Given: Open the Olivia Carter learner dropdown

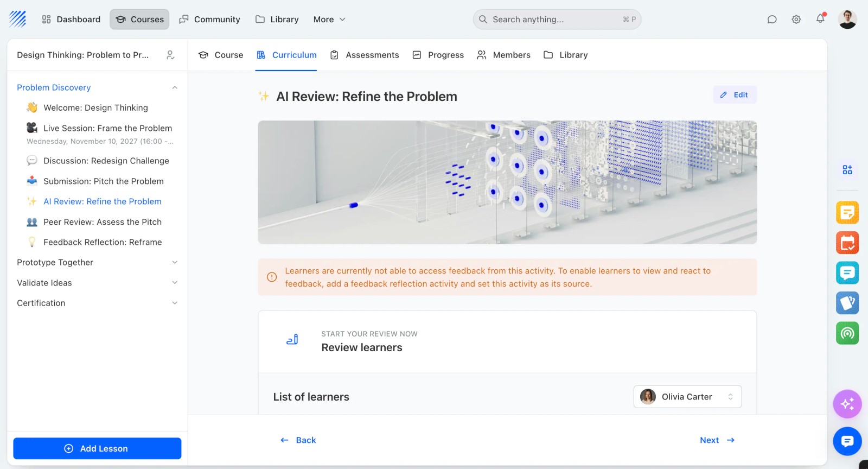Looking at the screenshot, I should (687, 397).
